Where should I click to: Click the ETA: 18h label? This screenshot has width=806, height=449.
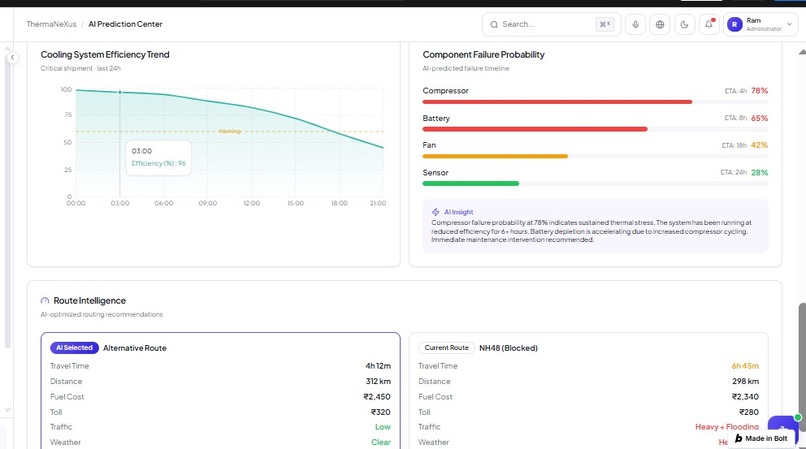(x=734, y=146)
